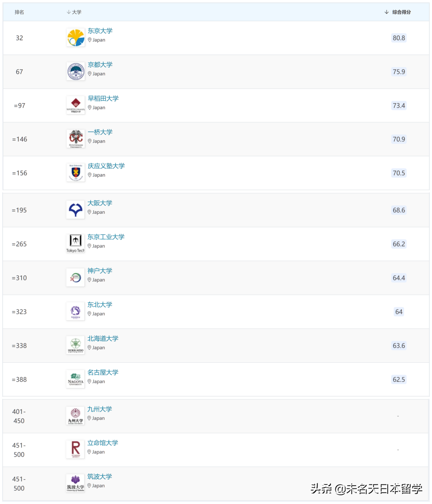Screen dimensions: 432x504
Task: Click the University of Tokyo ginkgo logo
Action: (76, 38)
